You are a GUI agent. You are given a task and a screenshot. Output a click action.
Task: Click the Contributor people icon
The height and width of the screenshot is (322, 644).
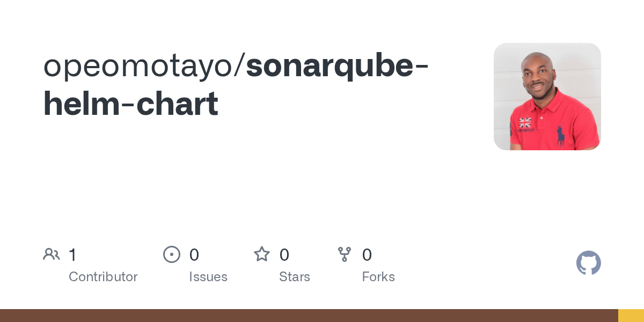52,254
